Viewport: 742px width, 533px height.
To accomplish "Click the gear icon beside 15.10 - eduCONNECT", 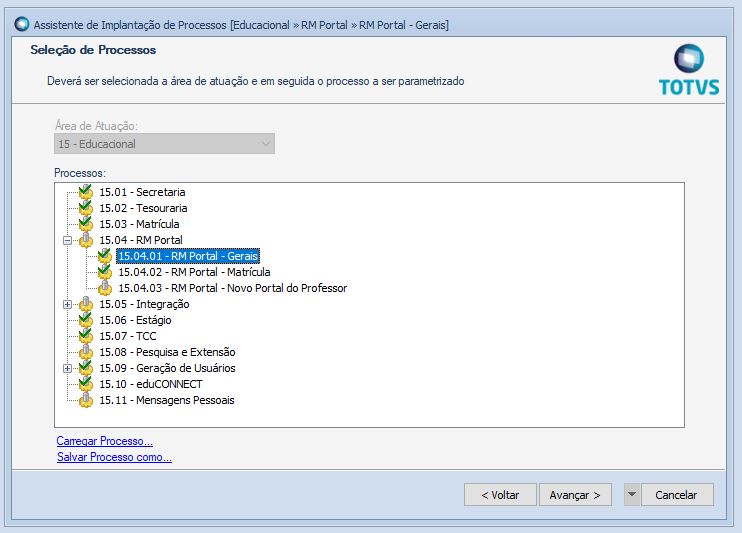I will 86,384.
